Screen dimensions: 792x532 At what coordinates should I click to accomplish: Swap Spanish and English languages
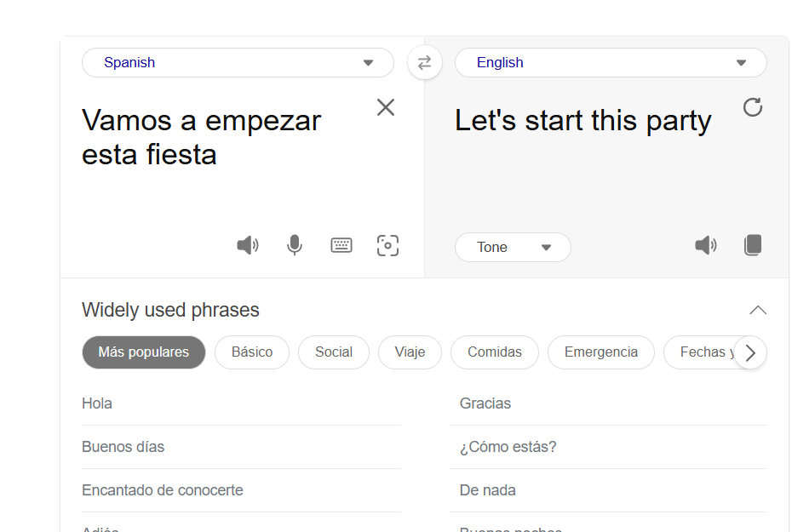[x=424, y=63]
